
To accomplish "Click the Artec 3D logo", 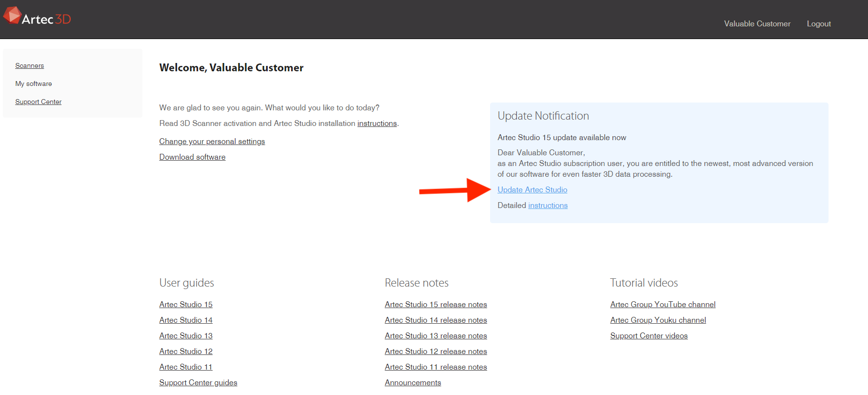I will tap(37, 17).
